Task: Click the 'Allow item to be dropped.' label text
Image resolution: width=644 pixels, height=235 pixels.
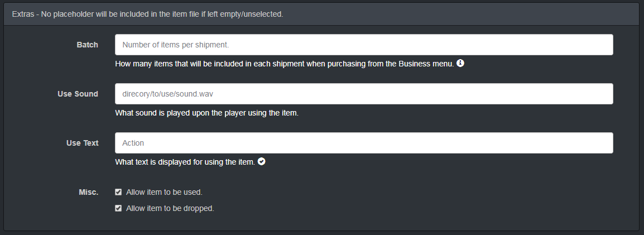Action: [x=170, y=208]
